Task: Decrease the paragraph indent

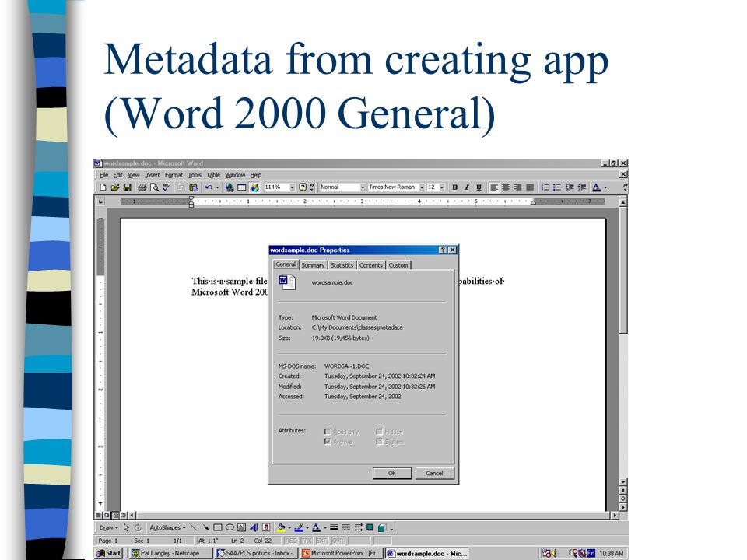Action: (570, 187)
